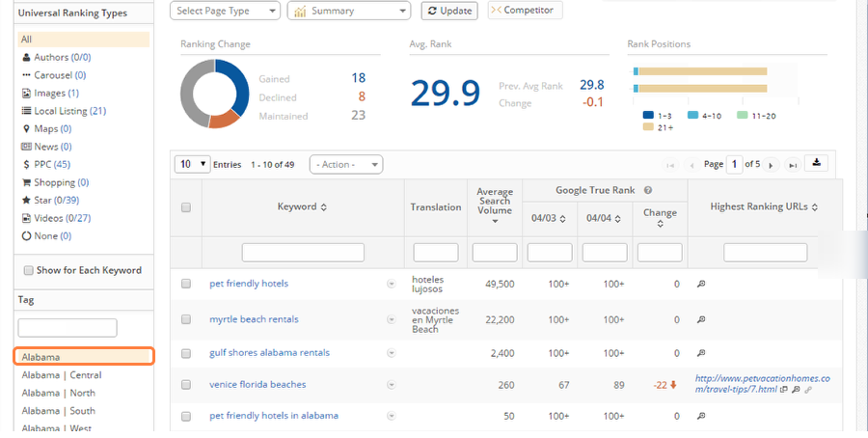Go to next page arrow
This screenshot has height=438, width=868.
point(771,165)
